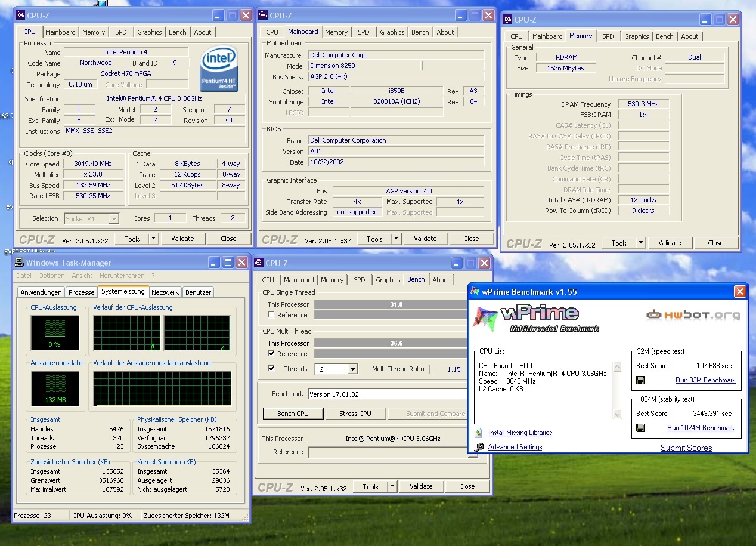The width and height of the screenshot is (756, 546).
Task: Click the CPU List scrollbar down arrow
Action: click(618, 415)
